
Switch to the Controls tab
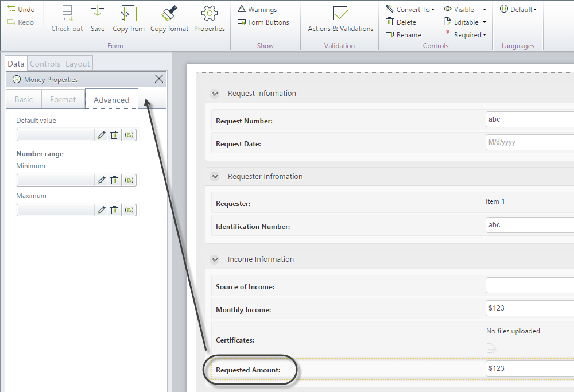(x=45, y=64)
